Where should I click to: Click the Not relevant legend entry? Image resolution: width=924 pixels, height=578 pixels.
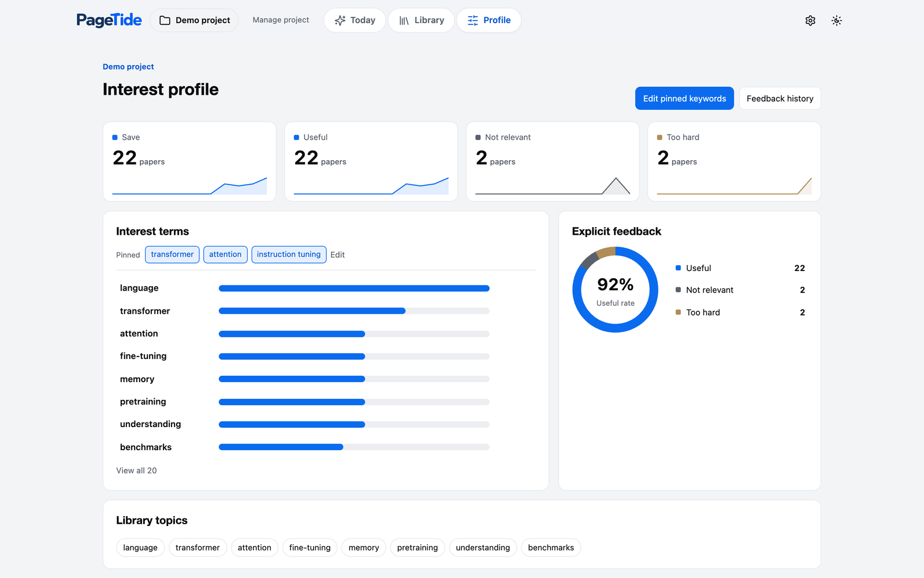740,290
